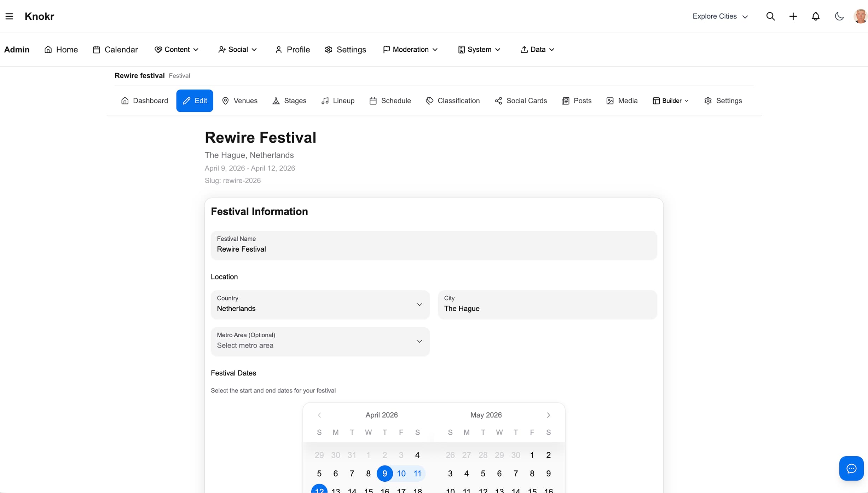Open the chat support bubble
The height and width of the screenshot is (493, 868).
click(851, 468)
